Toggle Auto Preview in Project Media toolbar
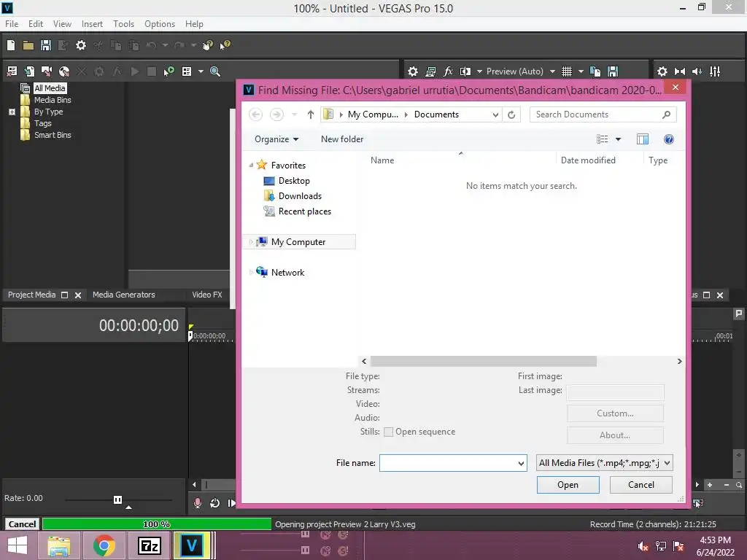The height and width of the screenshot is (560, 747). tap(169, 71)
